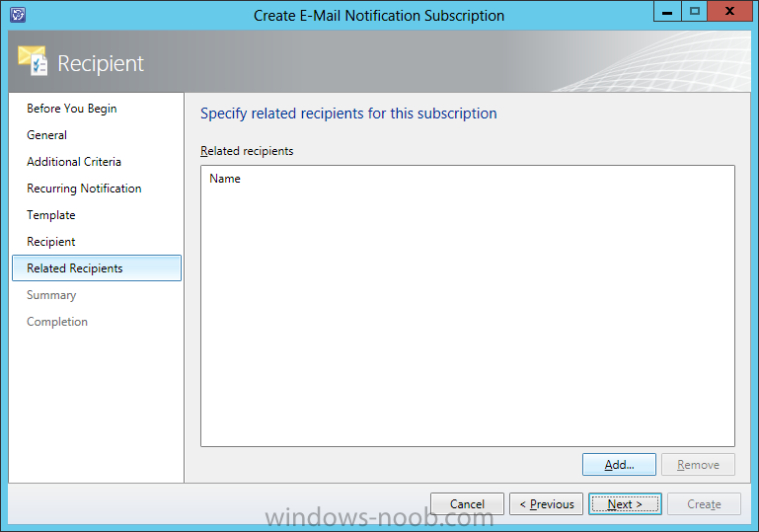Advance with the Next button
This screenshot has height=532, width=759.
(625, 504)
